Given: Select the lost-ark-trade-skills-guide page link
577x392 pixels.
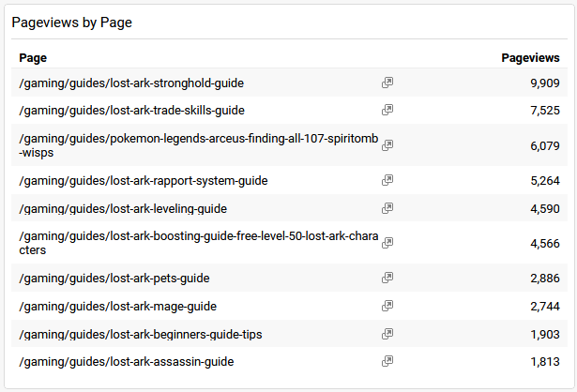Looking at the screenshot, I should (131, 110).
